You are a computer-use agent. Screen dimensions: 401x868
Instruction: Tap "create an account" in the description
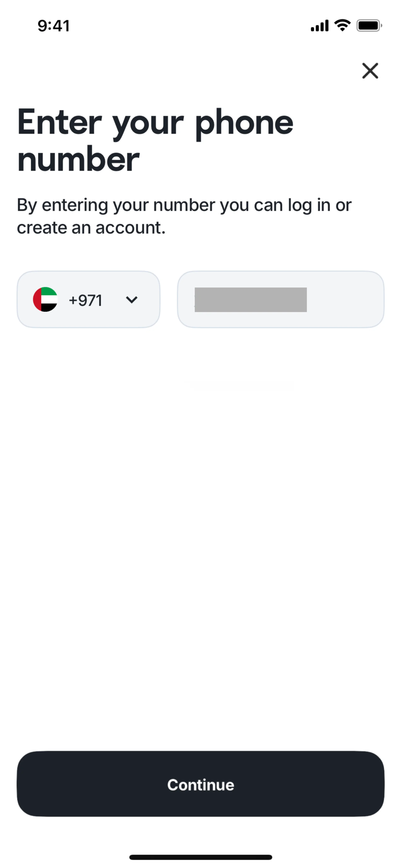[x=91, y=228]
